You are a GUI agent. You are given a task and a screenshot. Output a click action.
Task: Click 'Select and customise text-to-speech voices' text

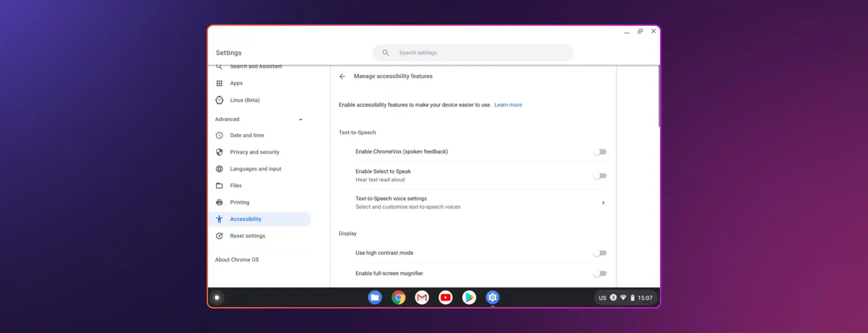coord(408,207)
